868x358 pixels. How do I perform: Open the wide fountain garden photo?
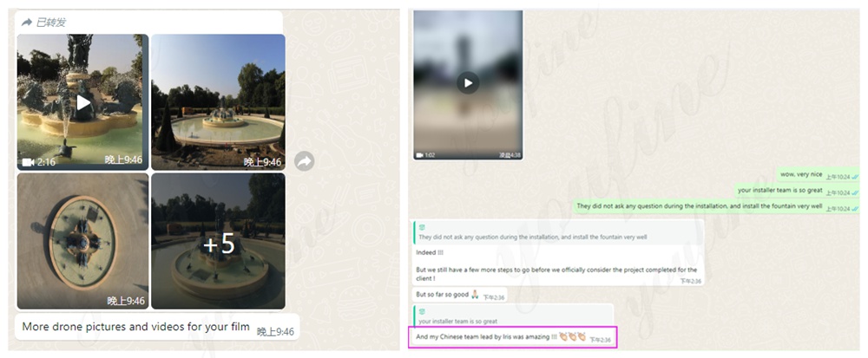218,101
